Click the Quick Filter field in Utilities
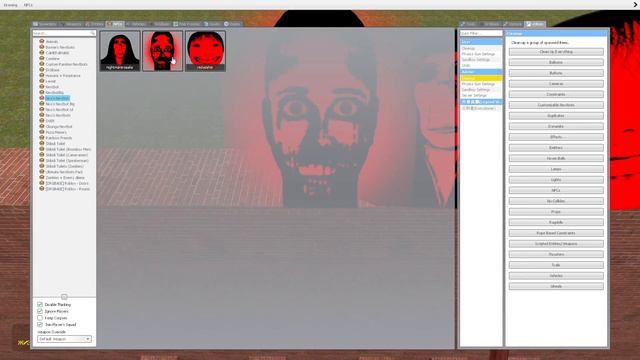Screen dimensions: 640x360 pyautogui.click(x=481, y=33)
